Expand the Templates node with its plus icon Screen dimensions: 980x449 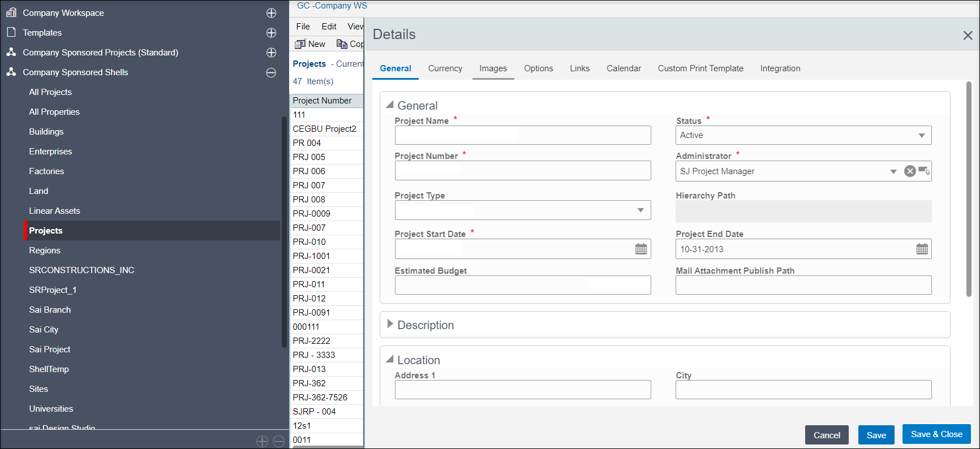[x=272, y=33]
